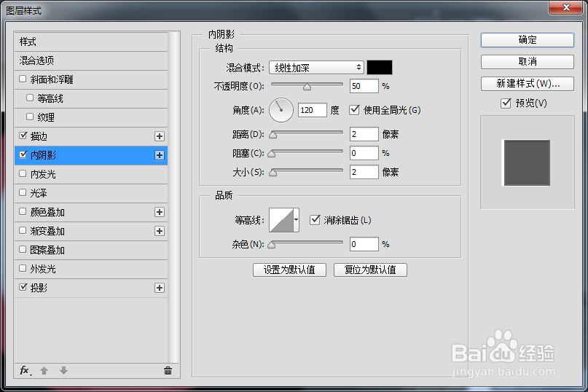
Task: Toggle the 使用全局光 checkbox
Action: (354, 110)
